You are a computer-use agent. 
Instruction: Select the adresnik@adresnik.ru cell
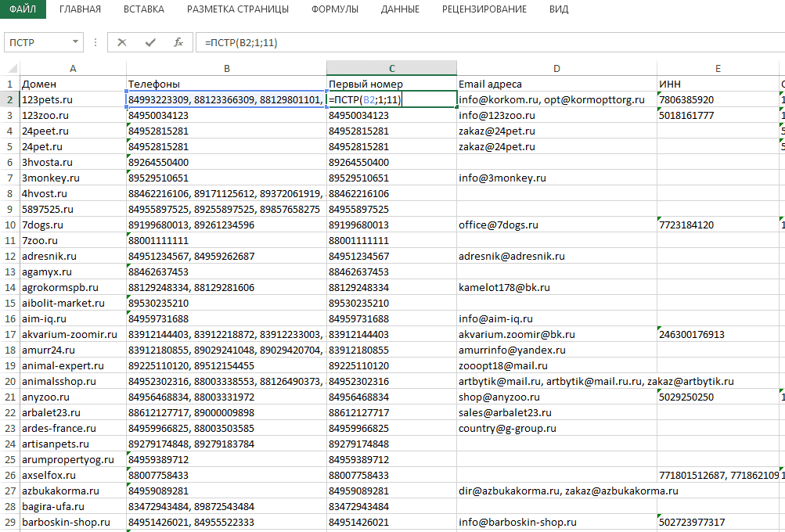(x=556, y=257)
